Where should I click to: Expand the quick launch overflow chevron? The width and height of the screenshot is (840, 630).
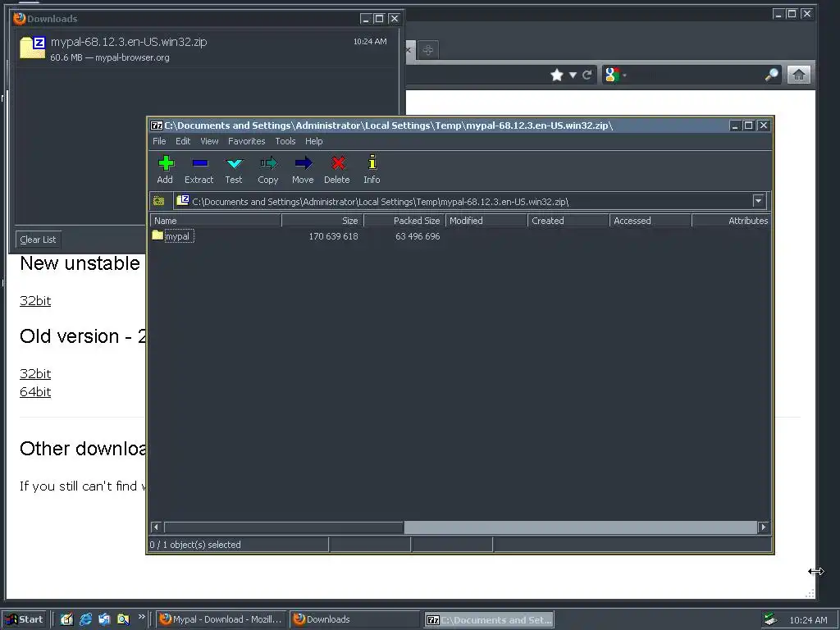tap(141, 617)
